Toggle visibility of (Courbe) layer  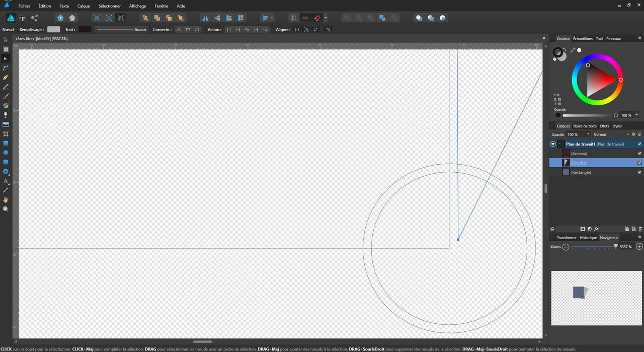coord(639,163)
